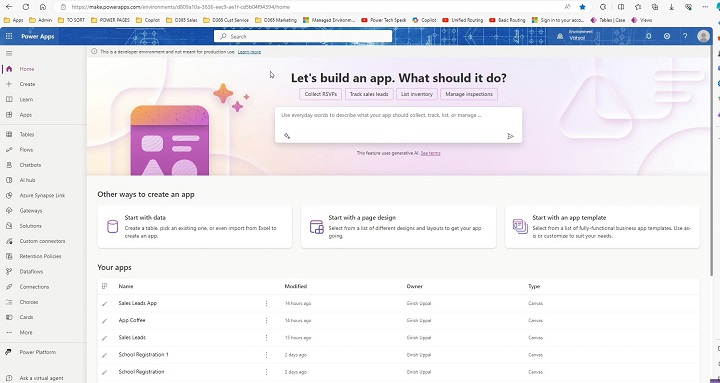Open the user account avatar
This screenshot has height=383, width=720.
point(703,36)
